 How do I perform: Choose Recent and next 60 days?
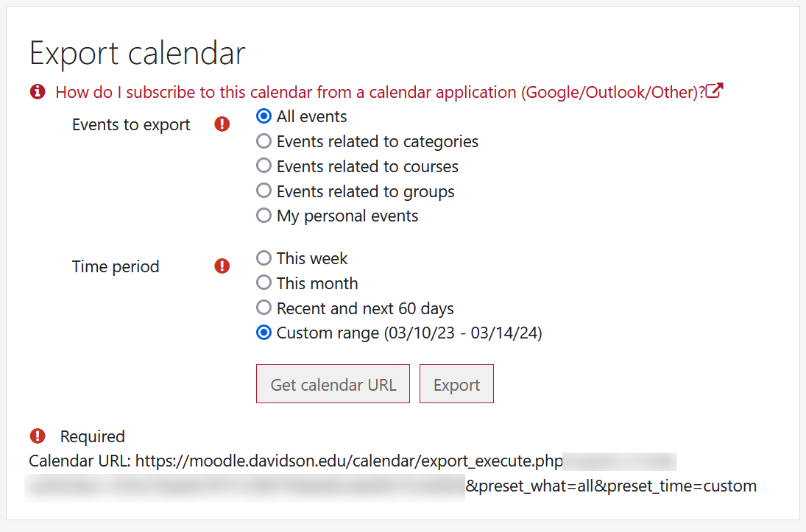pyautogui.click(x=264, y=308)
